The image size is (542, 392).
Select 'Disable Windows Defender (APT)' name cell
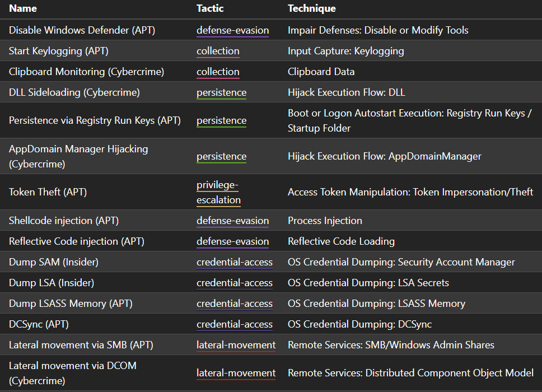coord(82,30)
